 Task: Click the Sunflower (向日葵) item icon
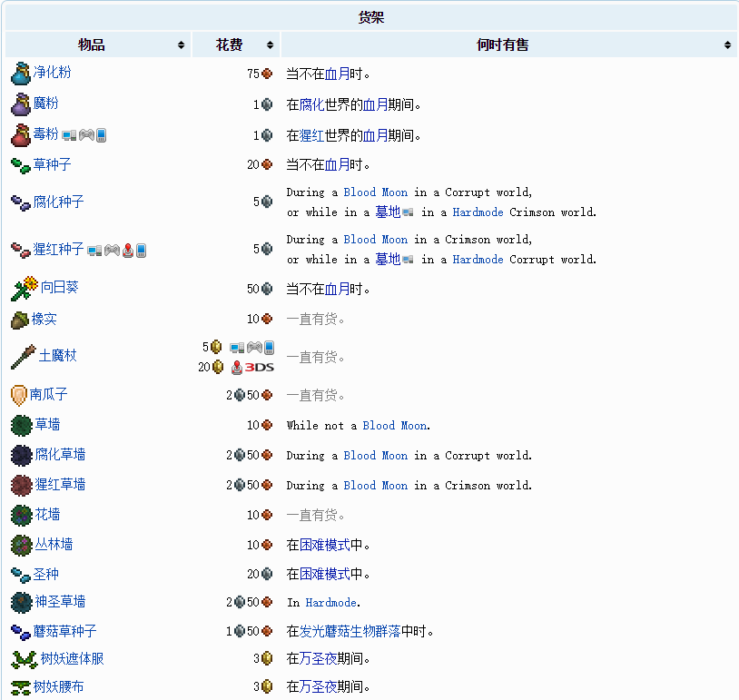tap(25, 288)
